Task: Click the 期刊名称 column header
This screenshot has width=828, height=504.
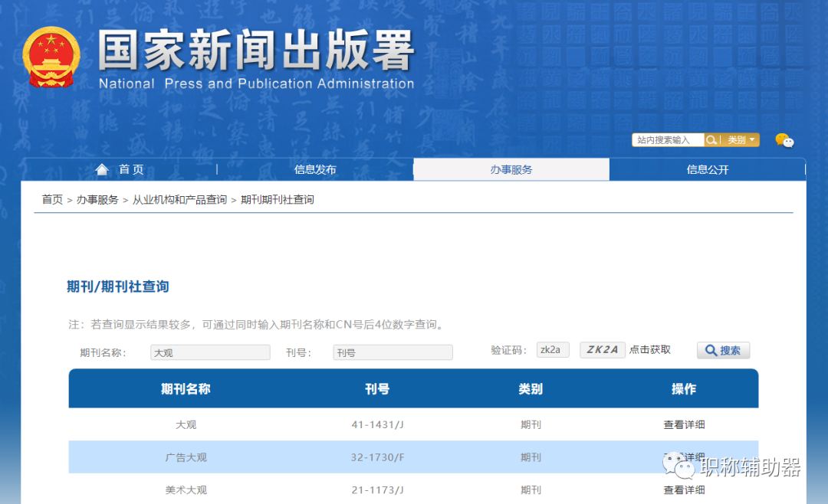Action: point(186,389)
